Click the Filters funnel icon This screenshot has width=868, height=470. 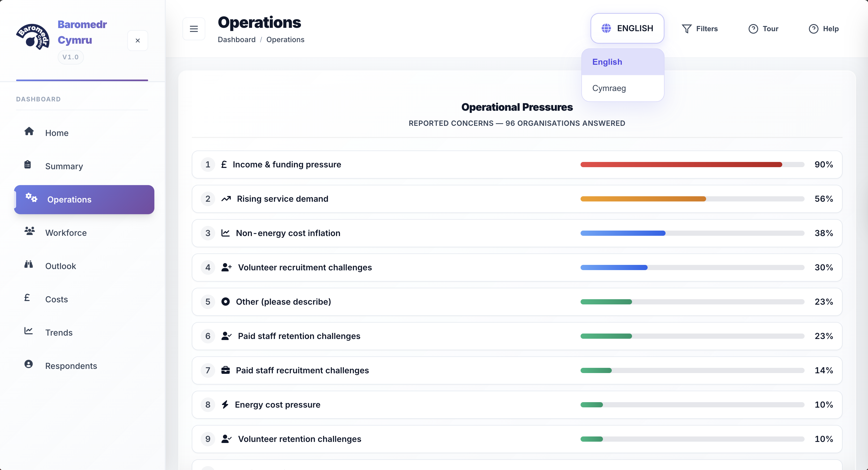pos(687,29)
